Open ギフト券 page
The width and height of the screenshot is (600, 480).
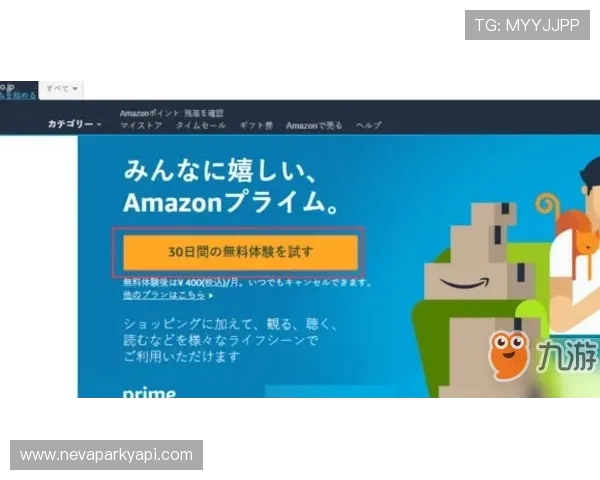pos(256,126)
